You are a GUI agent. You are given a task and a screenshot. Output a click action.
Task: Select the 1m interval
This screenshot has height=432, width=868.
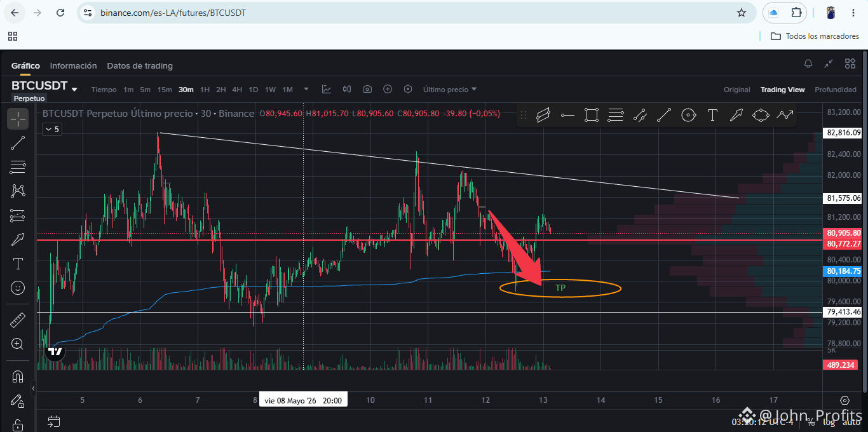click(x=128, y=90)
